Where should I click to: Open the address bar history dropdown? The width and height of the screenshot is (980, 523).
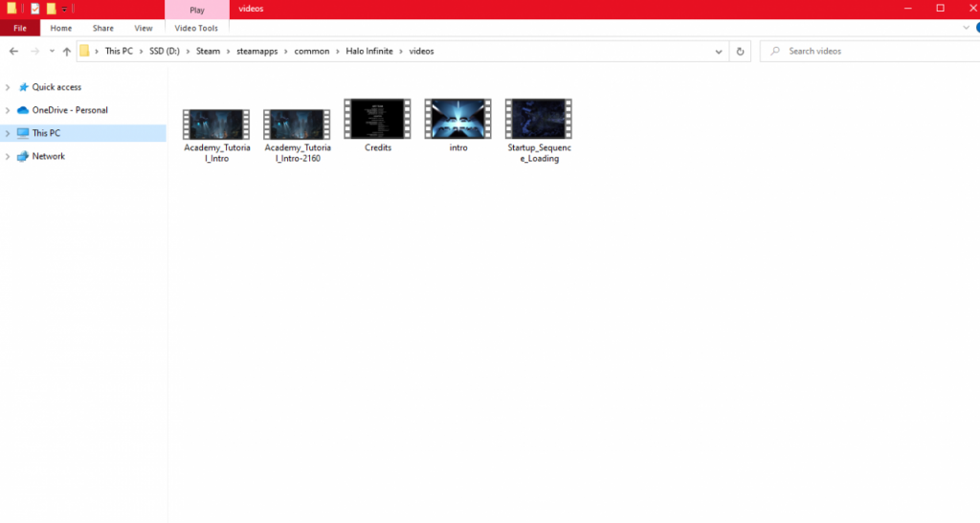point(719,52)
